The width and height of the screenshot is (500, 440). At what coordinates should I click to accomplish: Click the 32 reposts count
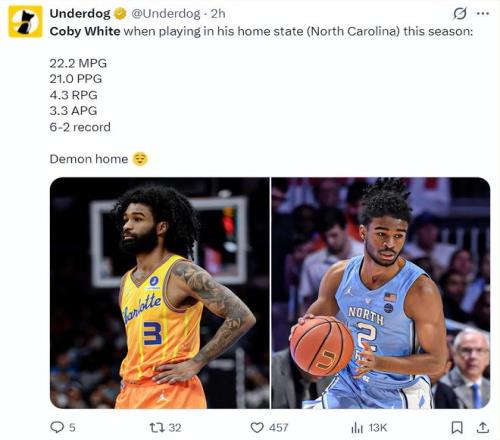[175, 428]
